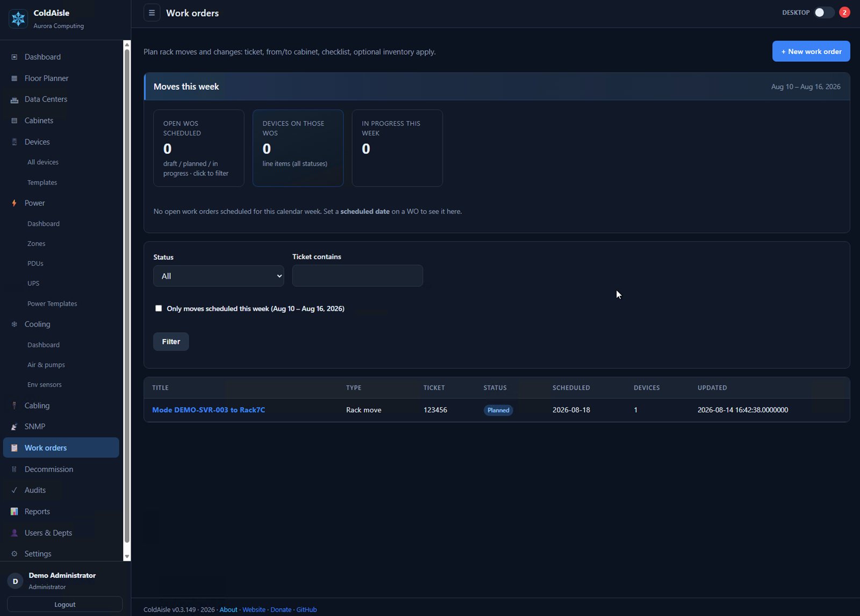This screenshot has height=616, width=860.
Task: Toggle the Desktop mode switch
Action: click(x=823, y=12)
